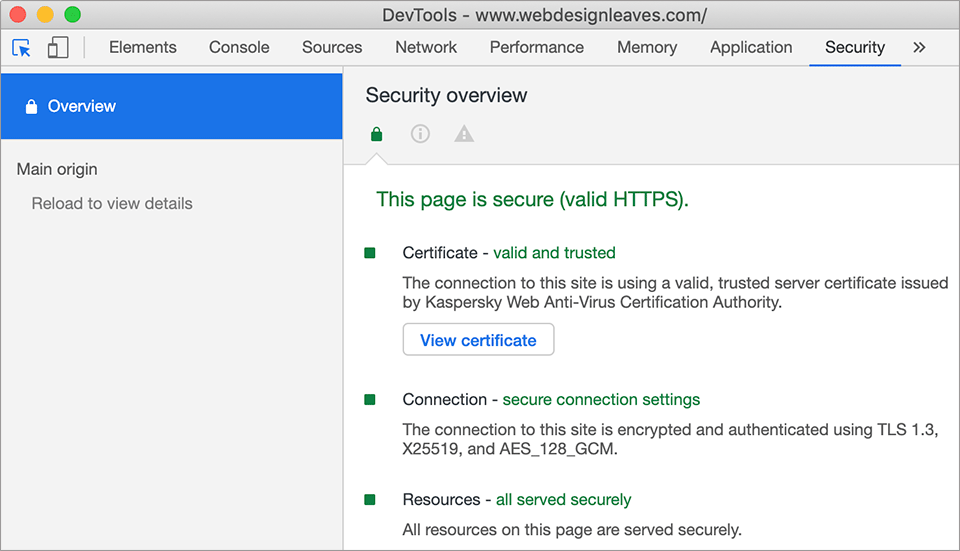Select Overview in the sidebar
Viewport: 960px width, 551px height.
(82, 106)
